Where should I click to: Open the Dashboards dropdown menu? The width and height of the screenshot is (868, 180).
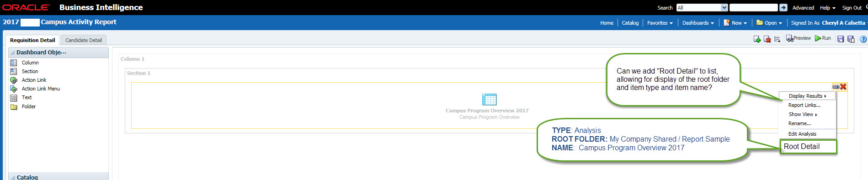[698, 23]
